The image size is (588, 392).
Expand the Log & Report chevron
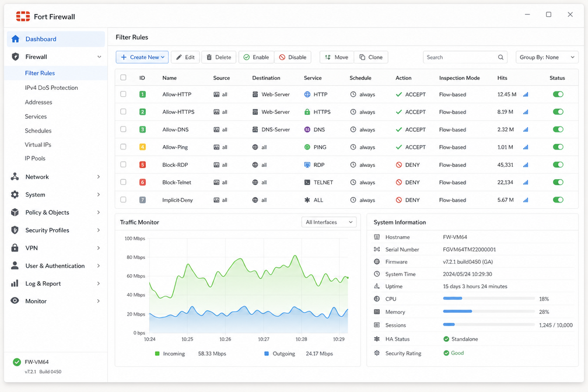point(99,283)
